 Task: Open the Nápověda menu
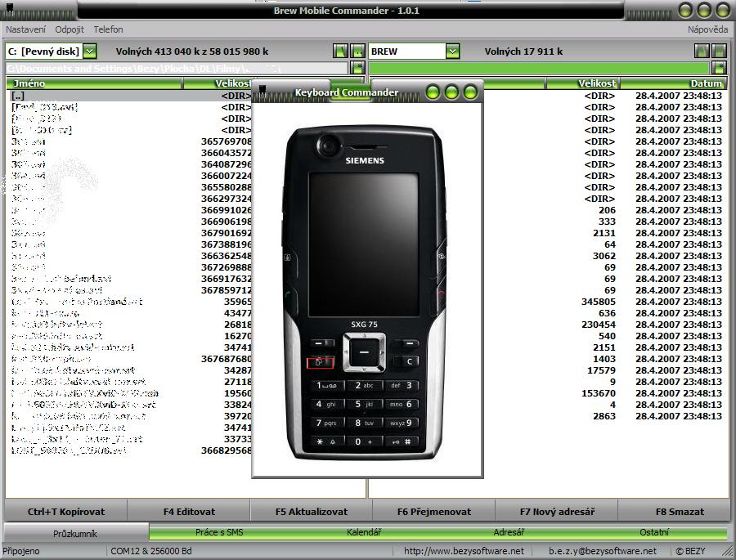pyautogui.click(x=708, y=29)
